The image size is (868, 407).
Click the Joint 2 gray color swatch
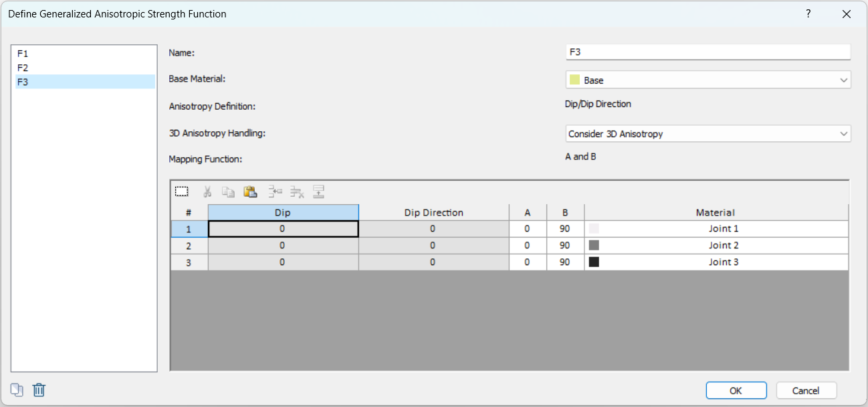pyautogui.click(x=594, y=245)
